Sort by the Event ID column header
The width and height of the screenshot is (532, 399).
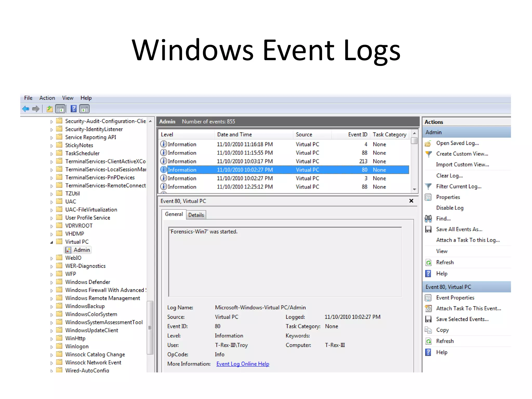351,135
